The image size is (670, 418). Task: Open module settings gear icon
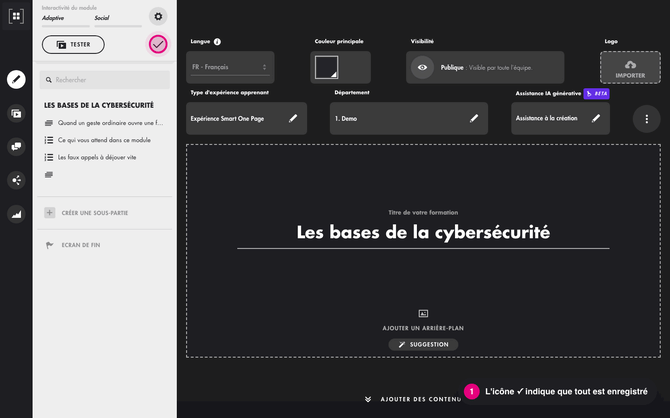[158, 17]
